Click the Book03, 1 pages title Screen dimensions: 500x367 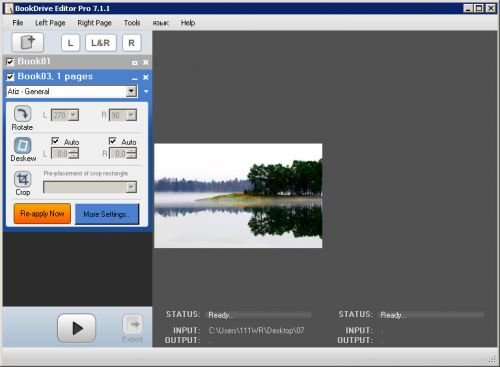[x=55, y=76]
